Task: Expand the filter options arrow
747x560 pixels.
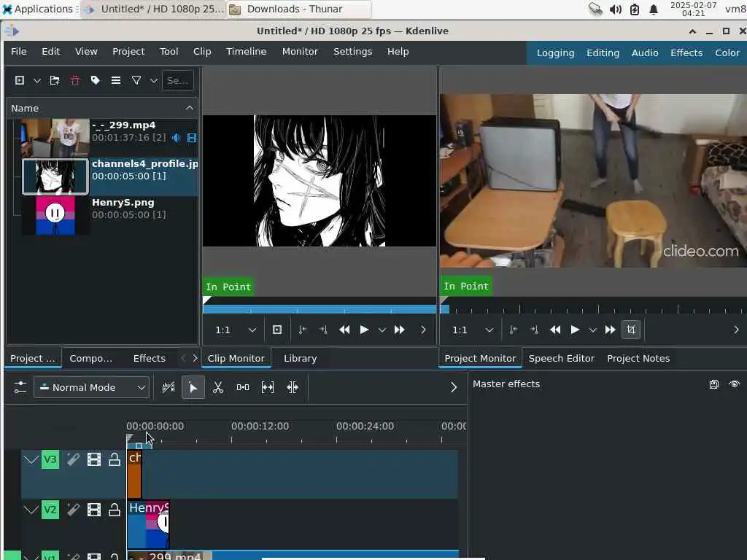Action: click(153, 81)
